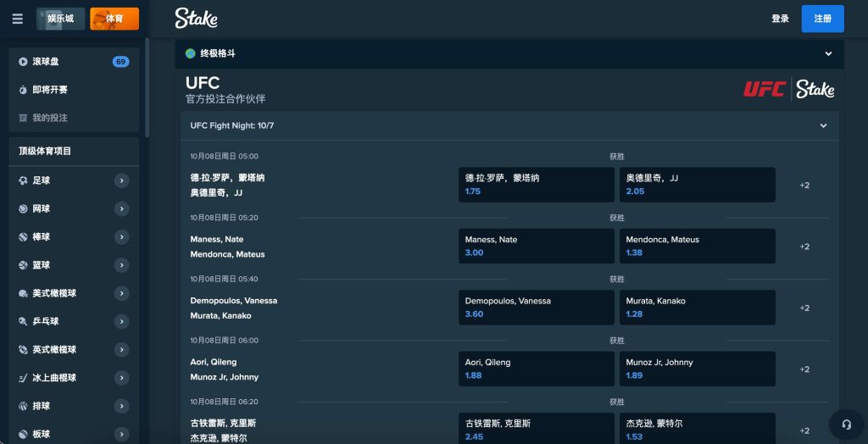
Task: Collapse the 终极格斗 section chevron
Action: coord(828,53)
